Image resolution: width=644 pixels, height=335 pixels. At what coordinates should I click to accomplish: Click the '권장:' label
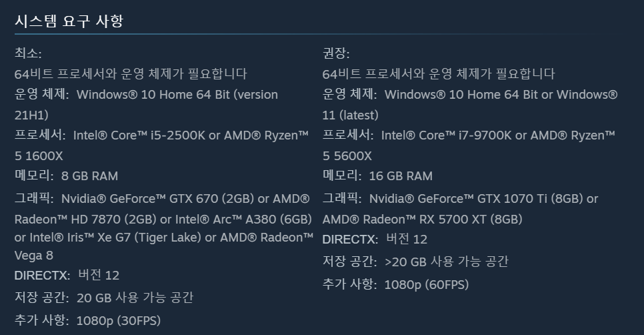(336, 53)
